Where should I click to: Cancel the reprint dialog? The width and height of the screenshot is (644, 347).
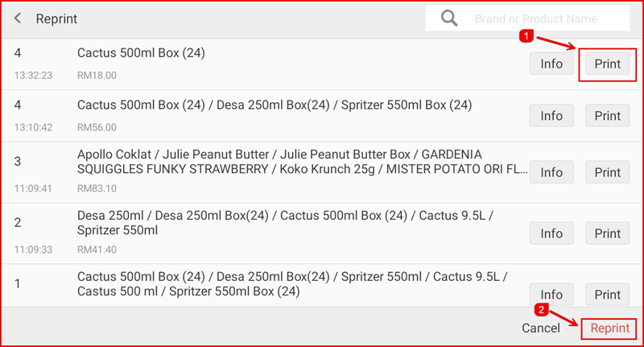coord(541,328)
